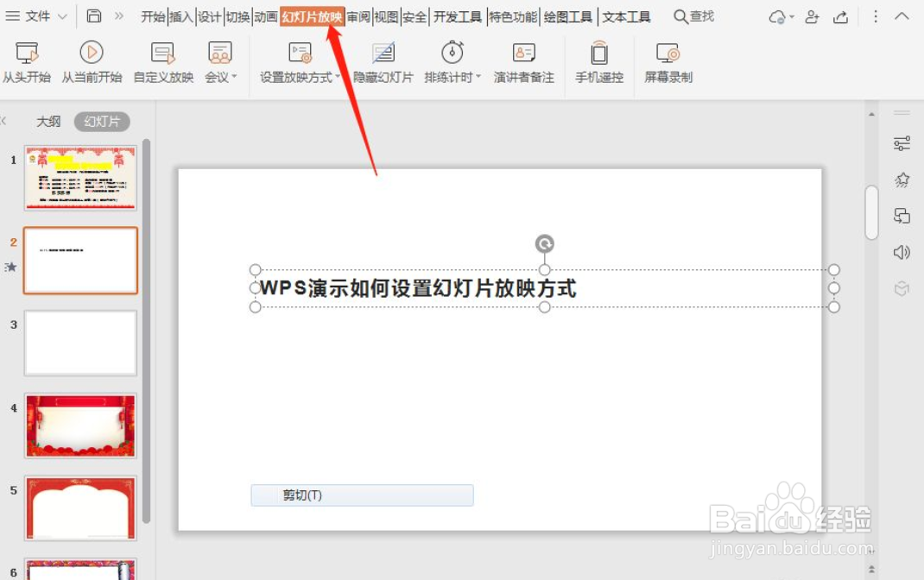Switch to the 设计 tab
This screenshot has height=580, width=924.
tap(209, 17)
